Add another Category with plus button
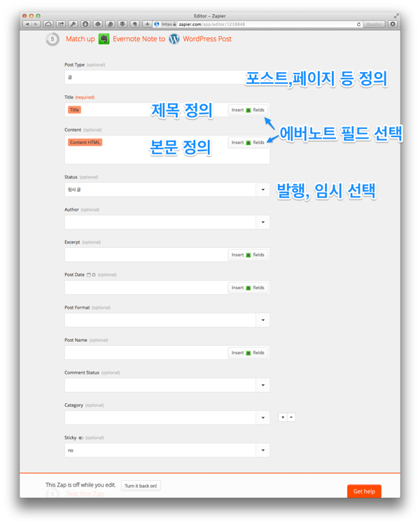 283,417
